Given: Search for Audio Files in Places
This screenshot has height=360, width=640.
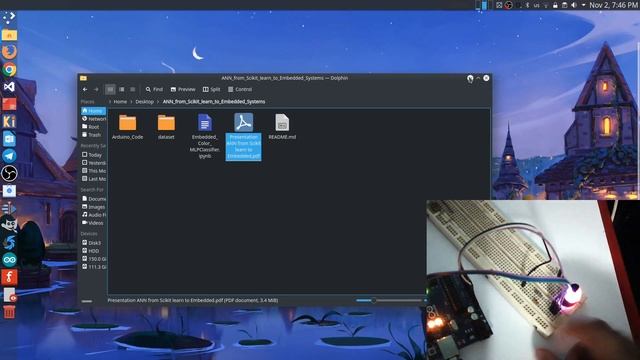Looking at the screenshot, I should point(93,215).
